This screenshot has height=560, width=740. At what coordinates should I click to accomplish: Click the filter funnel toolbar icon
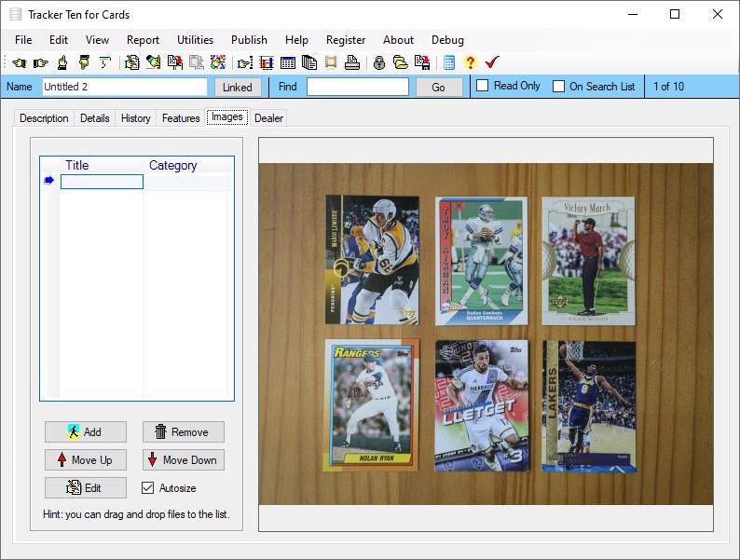coord(104,62)
